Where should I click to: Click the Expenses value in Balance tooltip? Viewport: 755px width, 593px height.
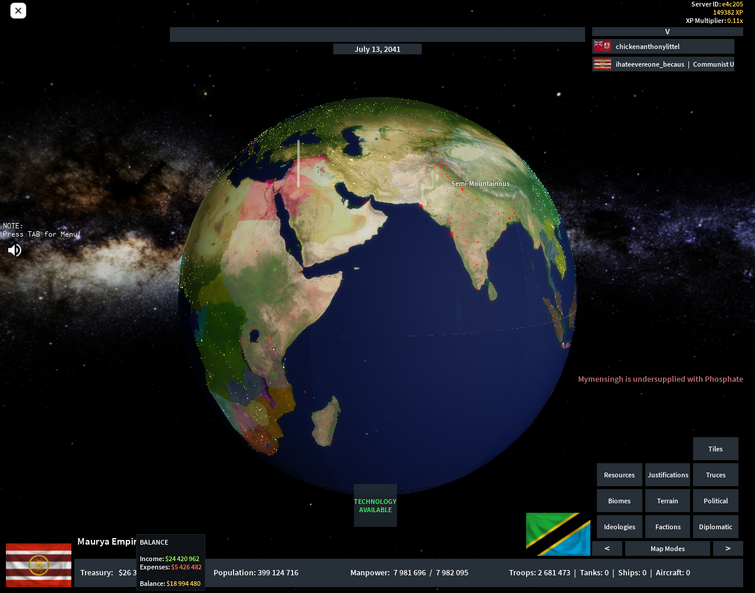pos(186,567)
